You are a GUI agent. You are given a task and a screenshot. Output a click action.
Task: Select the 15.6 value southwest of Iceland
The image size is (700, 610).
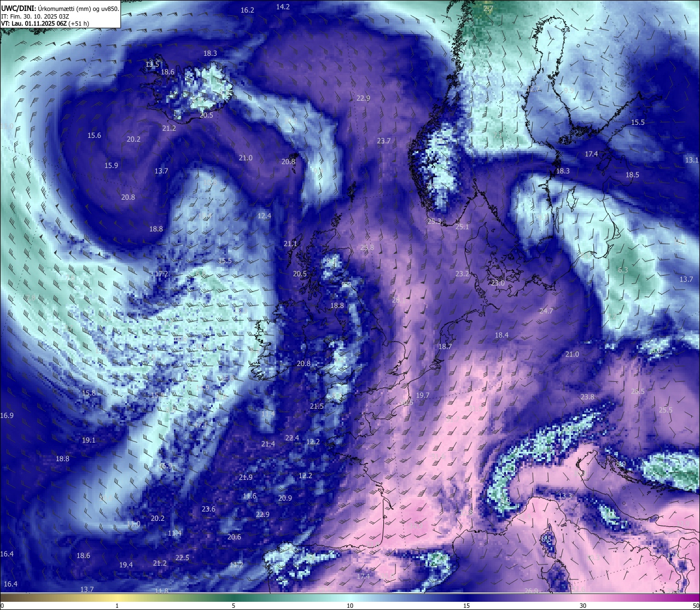pyautogui.click(x=94, y=135)
